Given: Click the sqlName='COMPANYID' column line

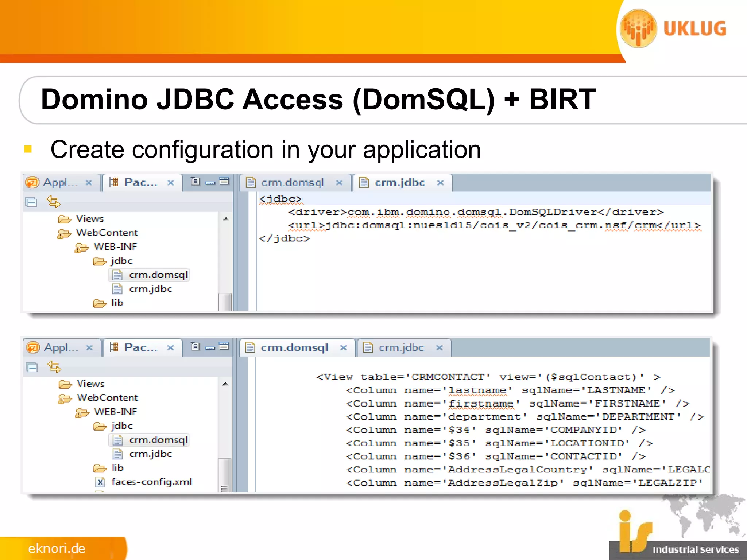Looking at the screenshot, I should point(496,430).
